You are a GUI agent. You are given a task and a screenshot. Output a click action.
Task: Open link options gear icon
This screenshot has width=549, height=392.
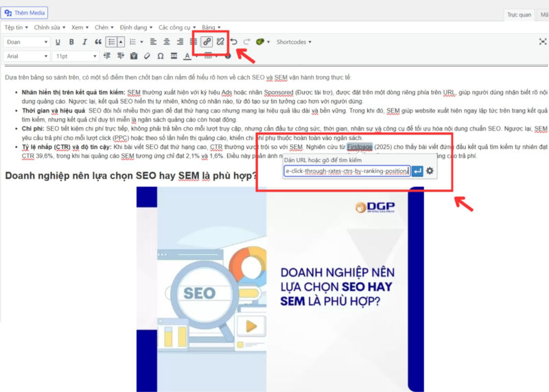[x=430, y=171]
